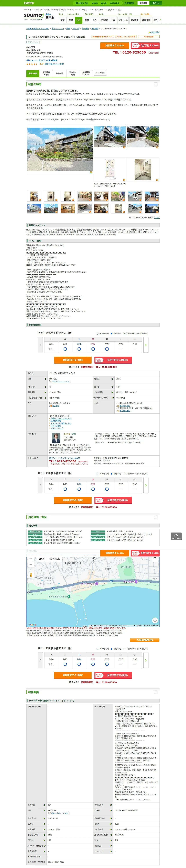Switch to 周辺環境・地図 tab
This screenshot has height=868, width=186.
pos(46,73)
